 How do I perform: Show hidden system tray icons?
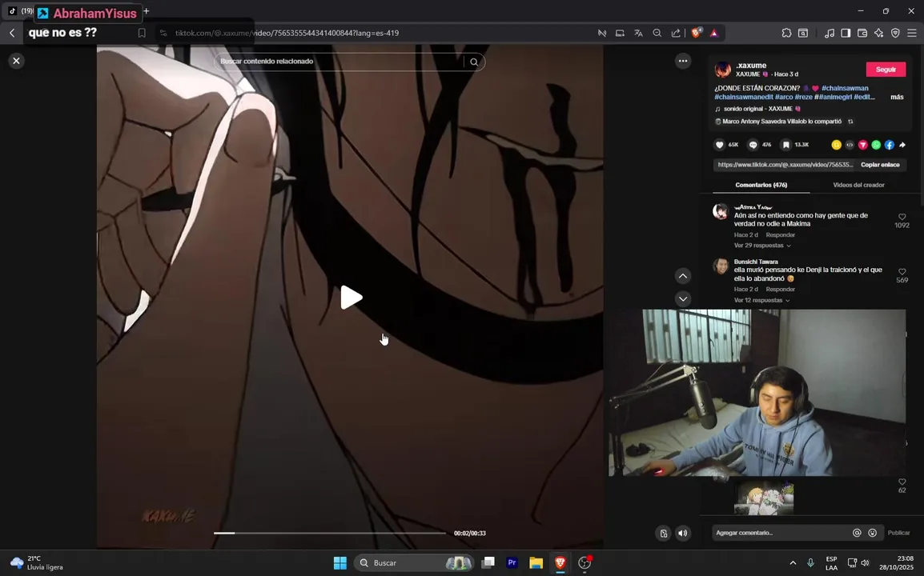click(x=793, y=563)
